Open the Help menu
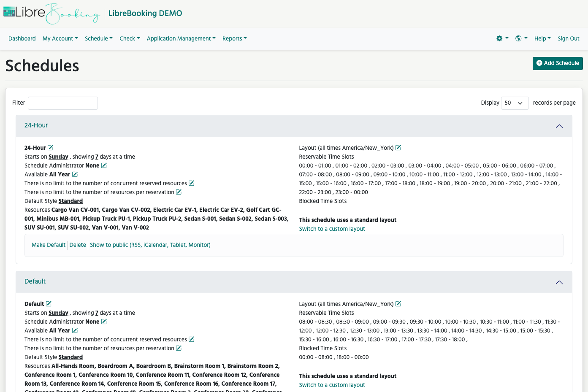The width and height of the screenshot is (588, 392). click(x=542, y=38)
